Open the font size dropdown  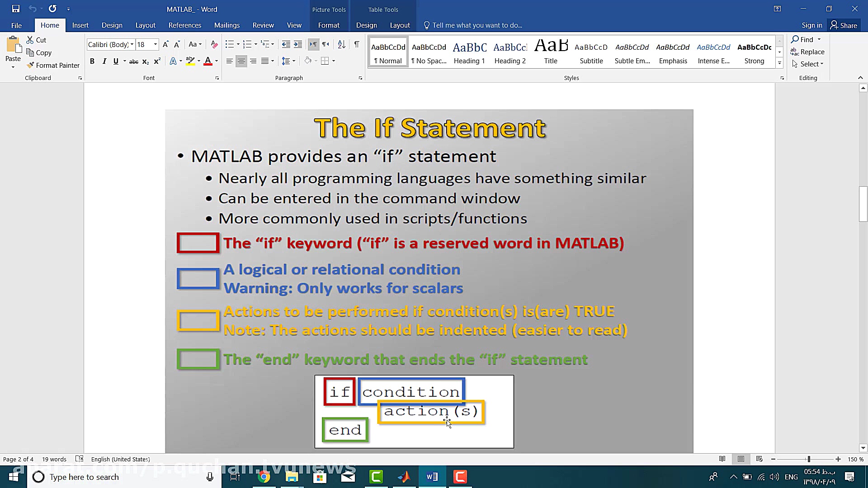click(155, 44)
